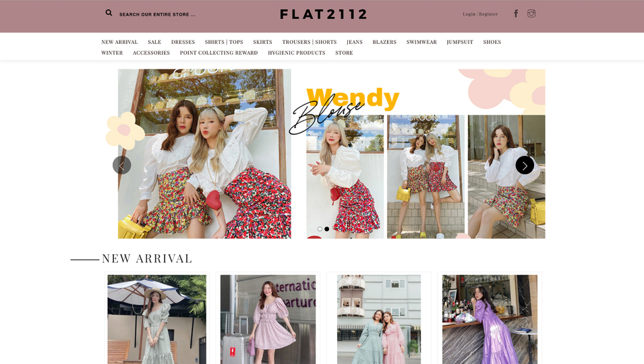The image size is (644, 364).
Task: View the purple shiny dress product
Action: click(490, 319)
